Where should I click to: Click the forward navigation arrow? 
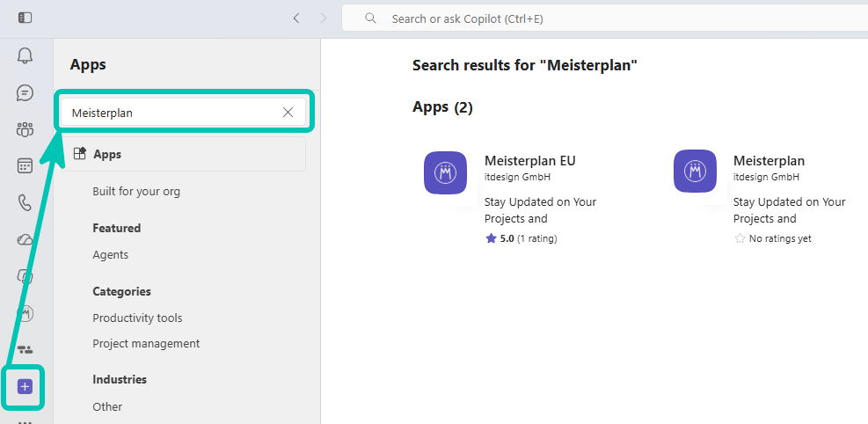(324, 18)
